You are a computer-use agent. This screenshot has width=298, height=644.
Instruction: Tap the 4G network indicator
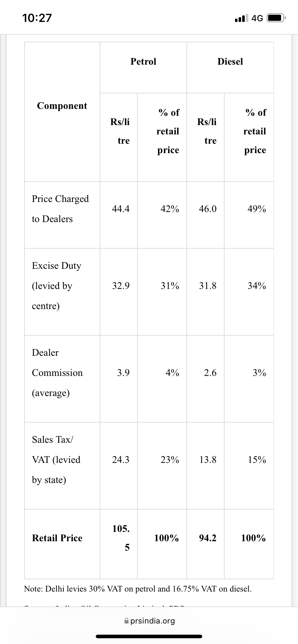pyautogui.click(x=257, y=18)
